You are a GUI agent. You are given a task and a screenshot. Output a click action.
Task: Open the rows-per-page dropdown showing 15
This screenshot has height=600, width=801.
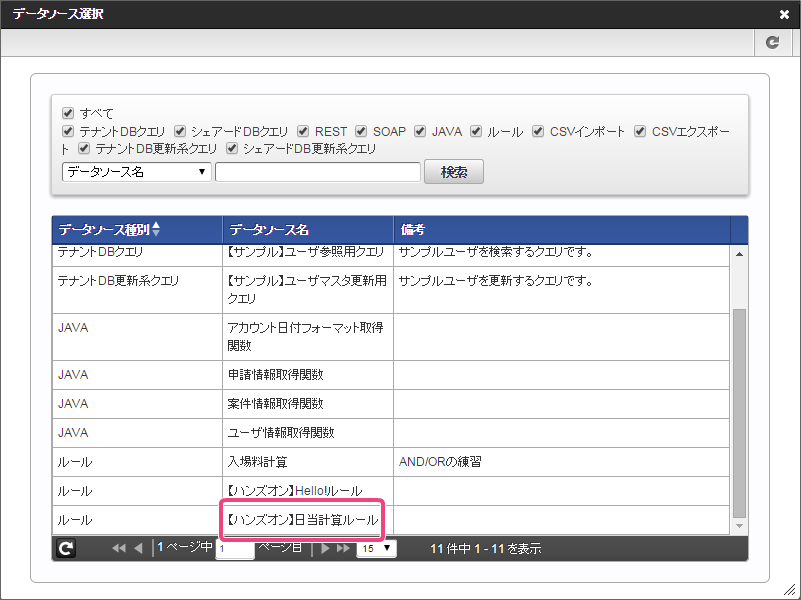[376, 548]
